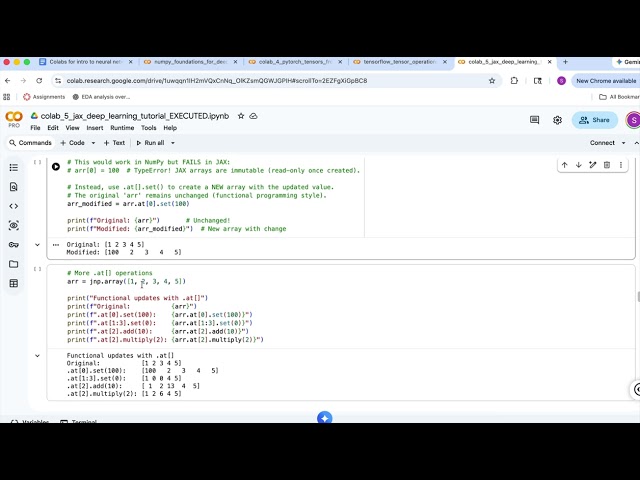
Task: Open more cell actions menu
Action: point(621,165)
